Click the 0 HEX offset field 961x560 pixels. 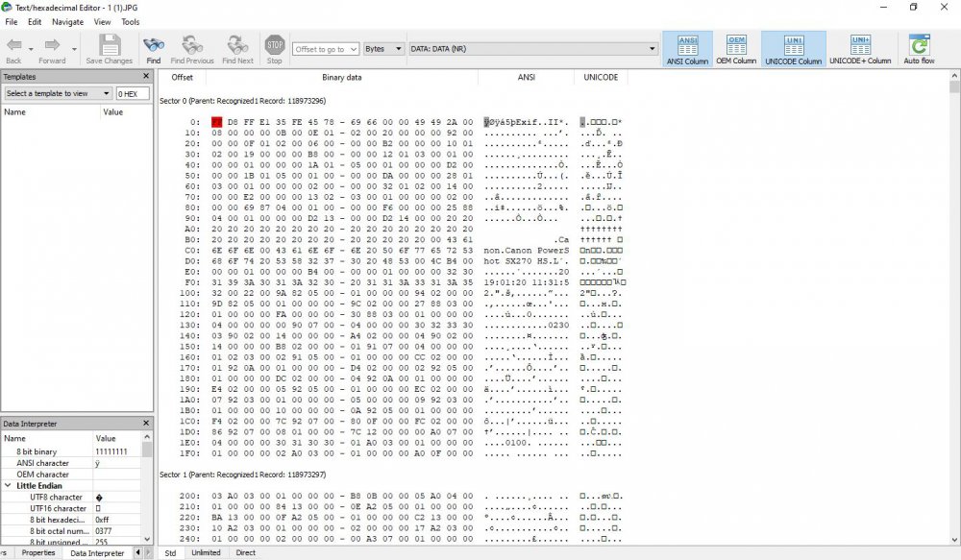click(133, 94)
